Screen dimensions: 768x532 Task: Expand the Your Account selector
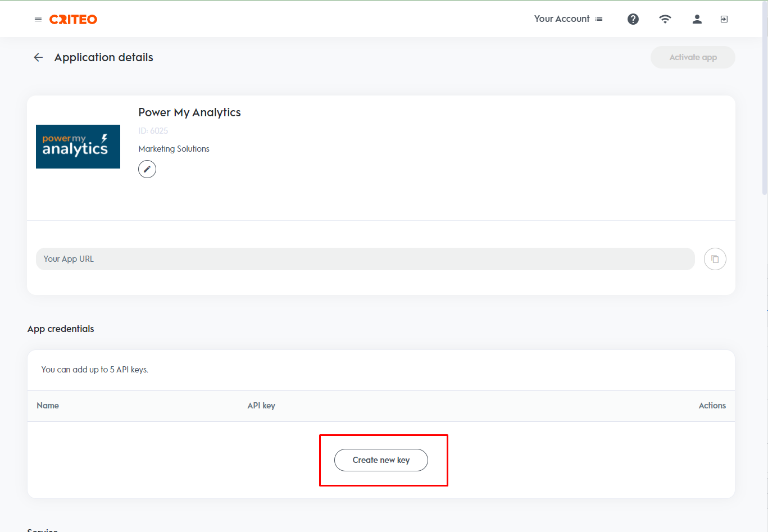[x=568, y=19]
